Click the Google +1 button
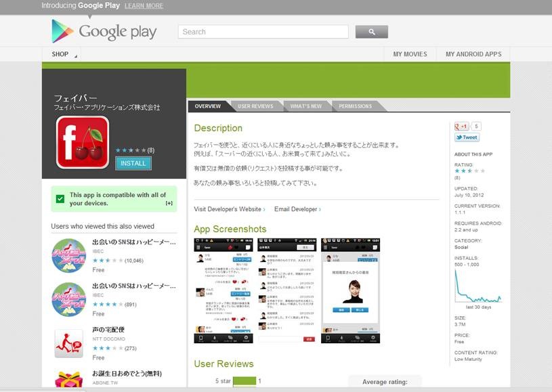This screenshot has height=392, width=552. pyautogui.click(x=461, y=127)
